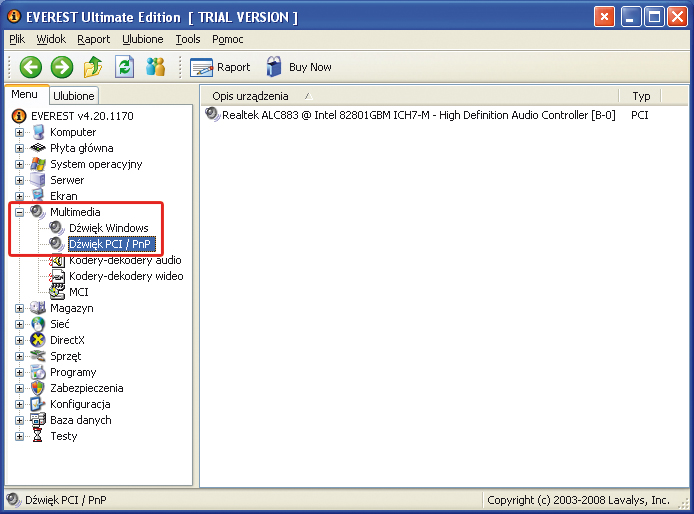Image resolution: width=694 pixels, height=514 pixels.
Task: Click the Refresh toolbar icon
Action: 124,67
